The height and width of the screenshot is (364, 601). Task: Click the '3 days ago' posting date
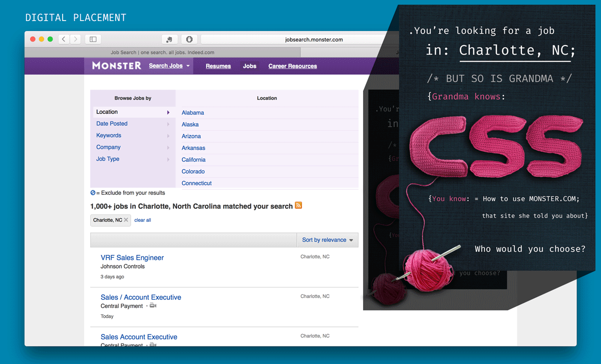coord(112,277)
